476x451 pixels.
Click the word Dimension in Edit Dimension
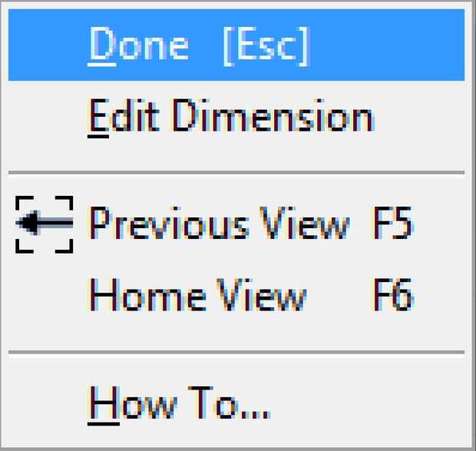[x=272, y=117]
